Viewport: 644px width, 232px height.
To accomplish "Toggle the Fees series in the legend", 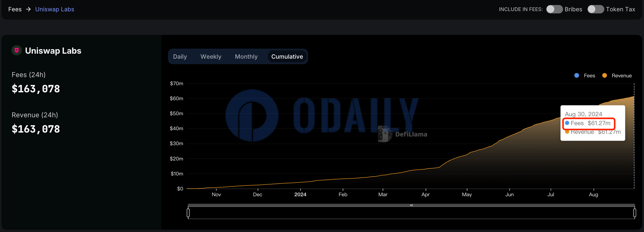I will [x=585, y=75].
